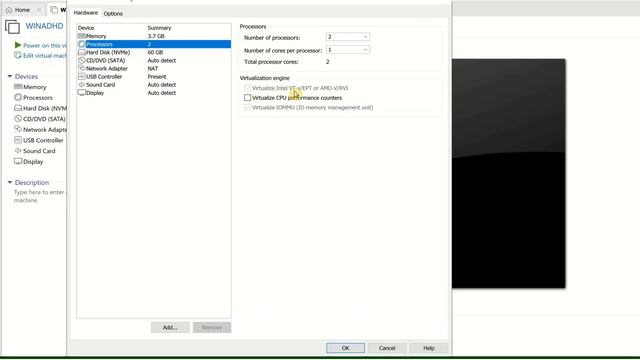Collapse the Description section in sidebar

coord(10,182)
